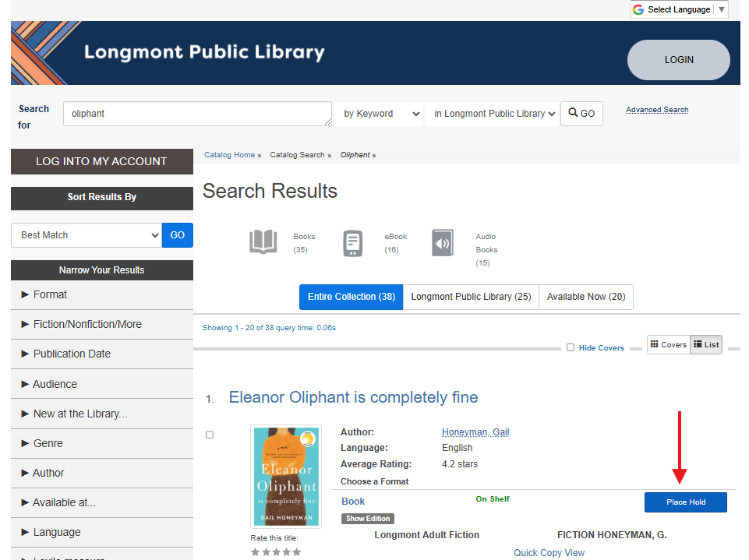Open Quick Copy View link
The height and width of the screenshot is (560, 749).
(x=549, y=553)
